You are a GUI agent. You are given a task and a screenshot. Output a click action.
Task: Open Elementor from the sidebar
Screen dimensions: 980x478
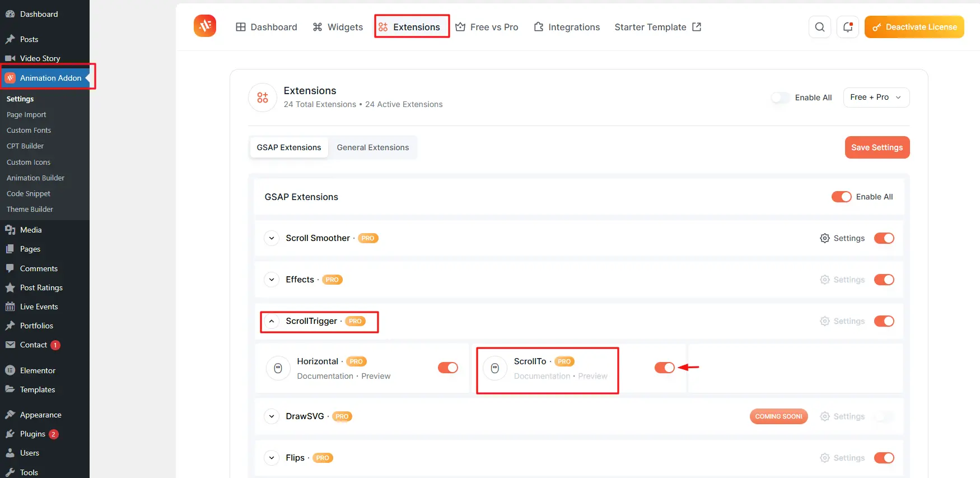click(38, 370)
